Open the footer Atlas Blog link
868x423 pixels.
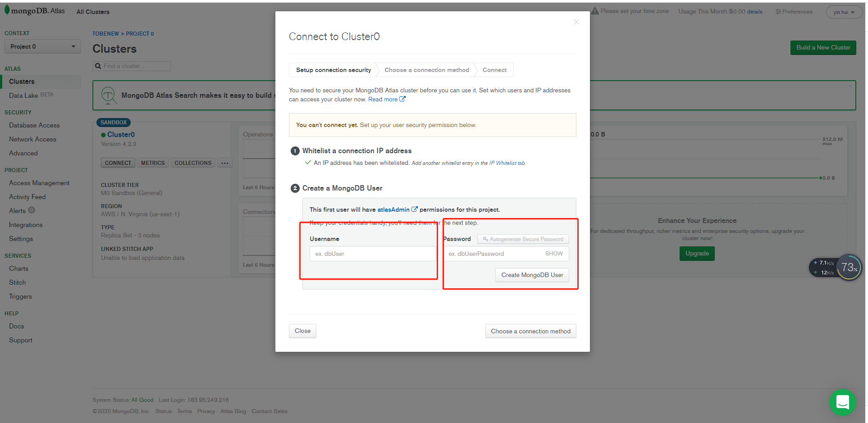click(233, 411)
